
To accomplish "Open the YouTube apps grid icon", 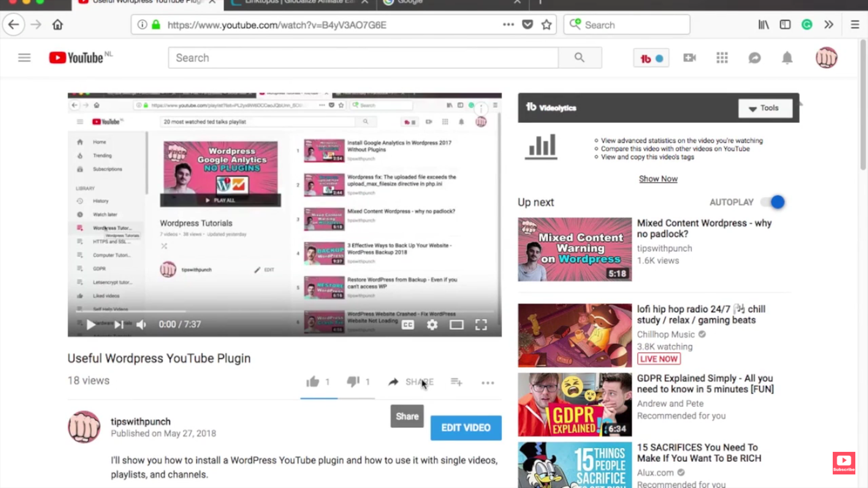I will tap(722, 58).
